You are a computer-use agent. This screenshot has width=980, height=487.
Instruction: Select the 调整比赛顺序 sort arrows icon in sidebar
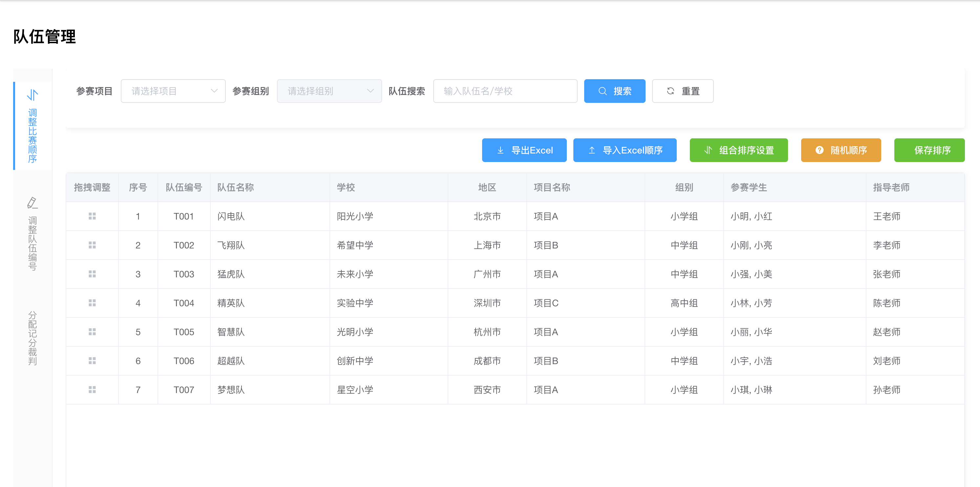click(32, 96)
